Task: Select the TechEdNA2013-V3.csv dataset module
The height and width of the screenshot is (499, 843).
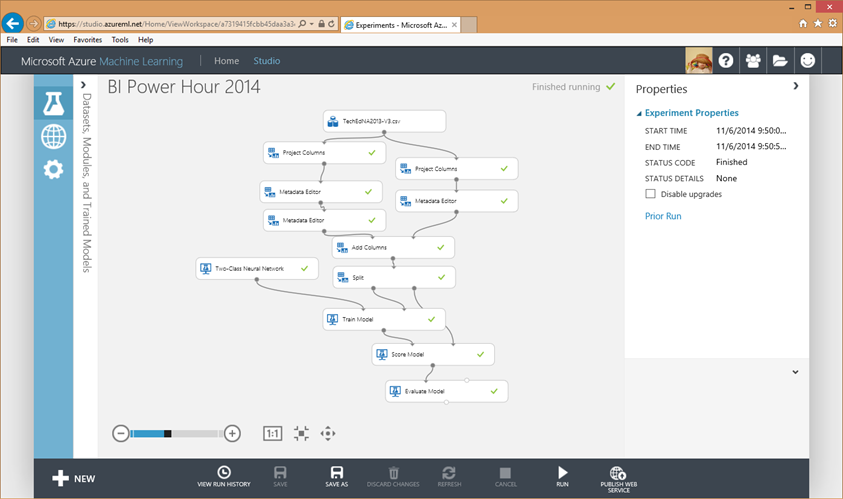Action: click(x=384, y=121)
